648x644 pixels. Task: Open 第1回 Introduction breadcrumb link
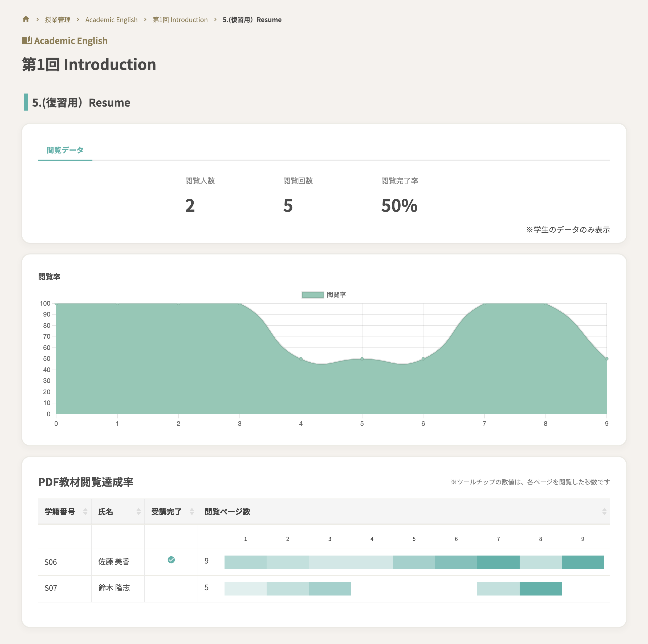(x=180, y=20)
